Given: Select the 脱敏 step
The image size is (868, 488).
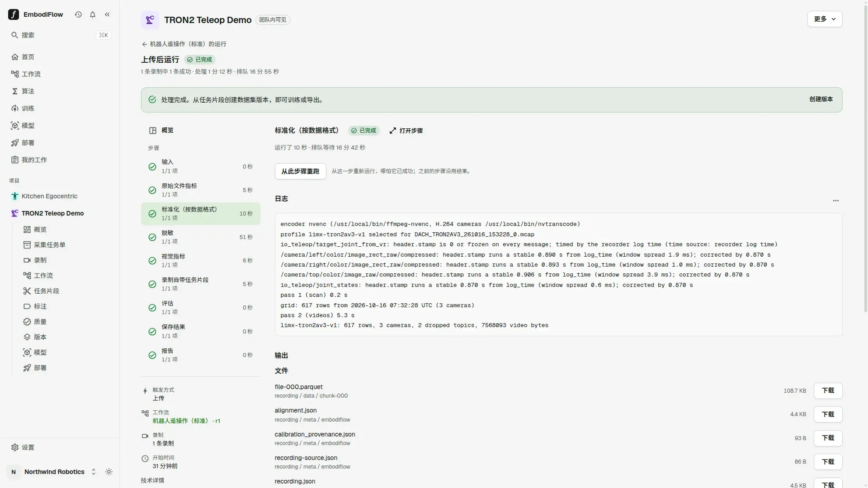Looking at the screenshot, I should (x=201, y=237).
